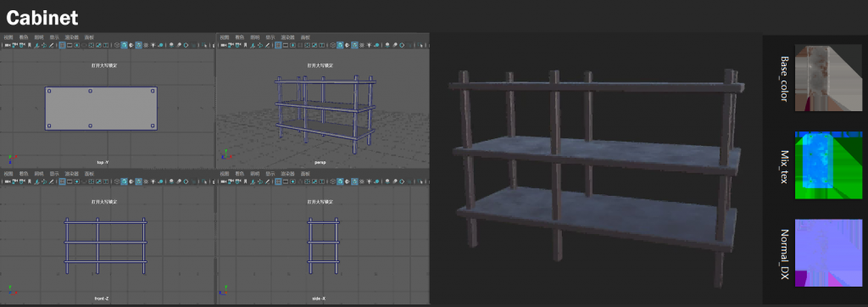This screenshot has width=868, height=307.
Task: Toggle Film Gate in top panel toolbar
Action: [70, 46]
